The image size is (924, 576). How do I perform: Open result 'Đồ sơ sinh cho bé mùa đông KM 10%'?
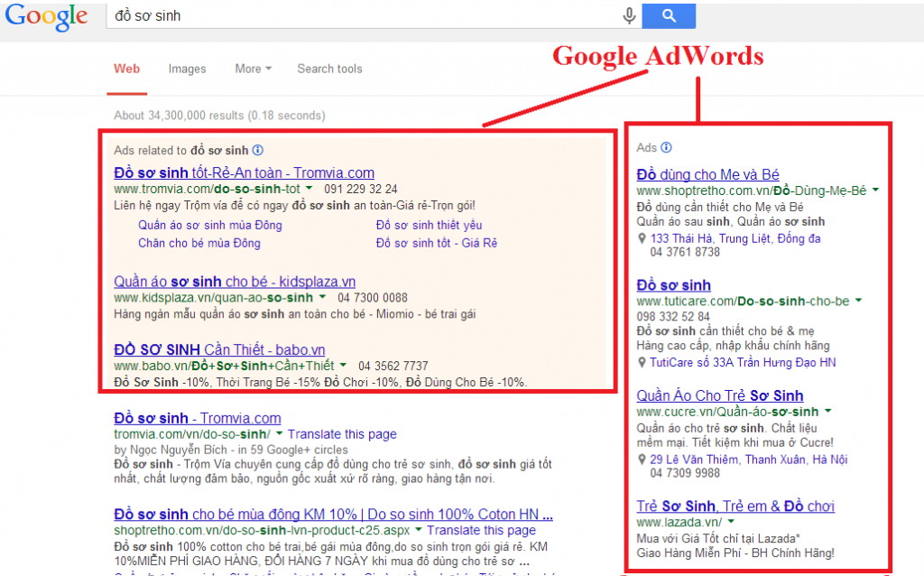click(x=334, y=514)
